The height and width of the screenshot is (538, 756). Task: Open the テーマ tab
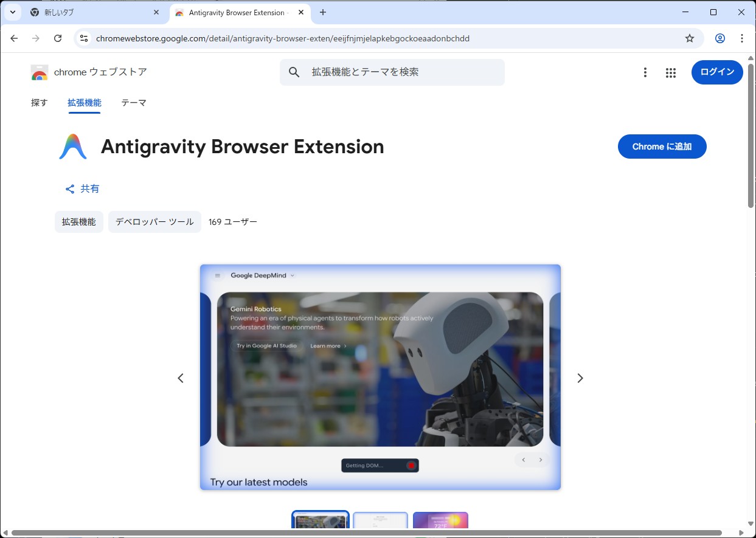(x=134, y=103)
